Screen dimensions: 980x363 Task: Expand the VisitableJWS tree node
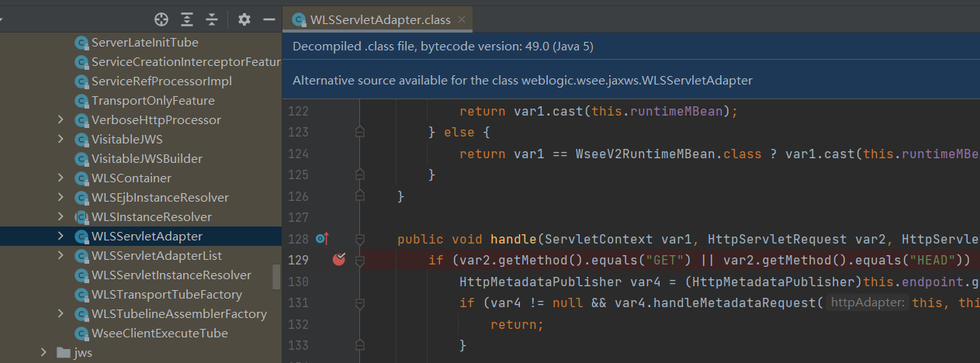point(61,139)
